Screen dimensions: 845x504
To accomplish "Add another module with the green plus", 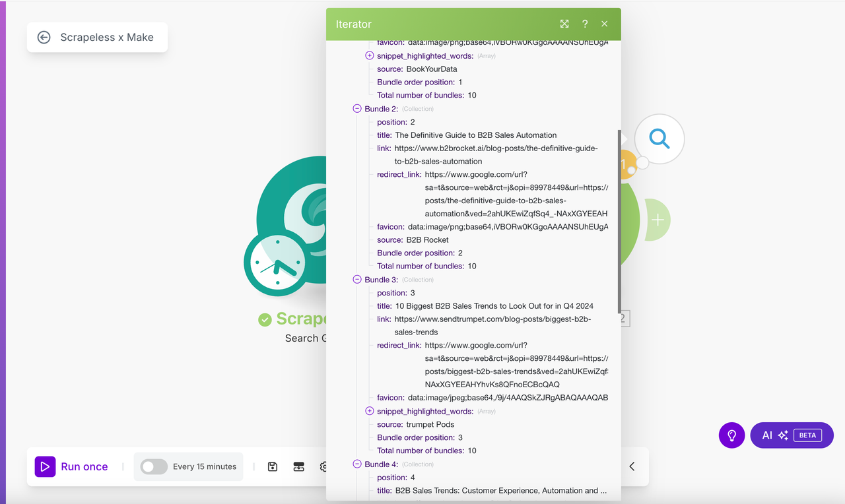I will click(658, 220).
